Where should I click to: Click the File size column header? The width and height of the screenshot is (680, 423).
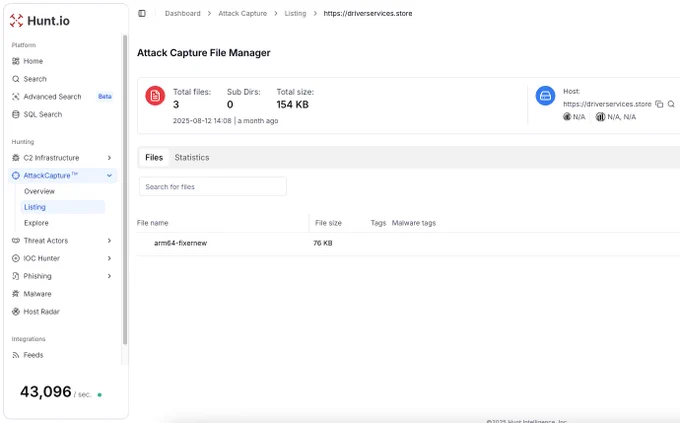[328, 223]
